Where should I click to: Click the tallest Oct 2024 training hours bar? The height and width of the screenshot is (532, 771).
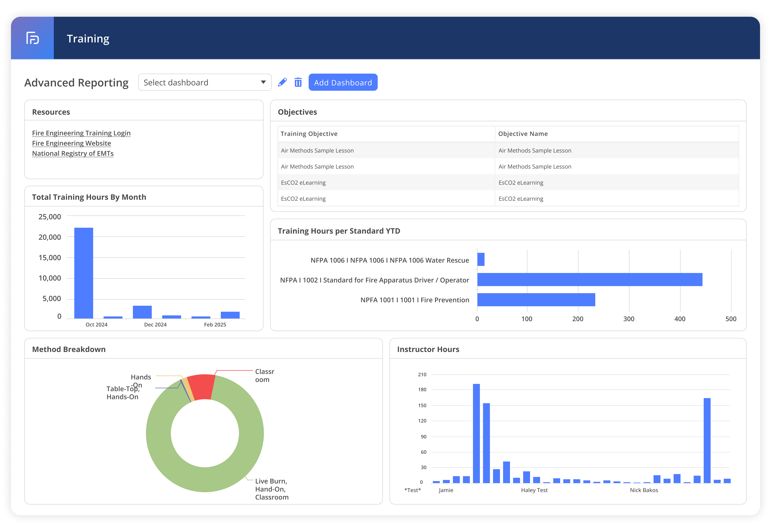coord(83,273)
